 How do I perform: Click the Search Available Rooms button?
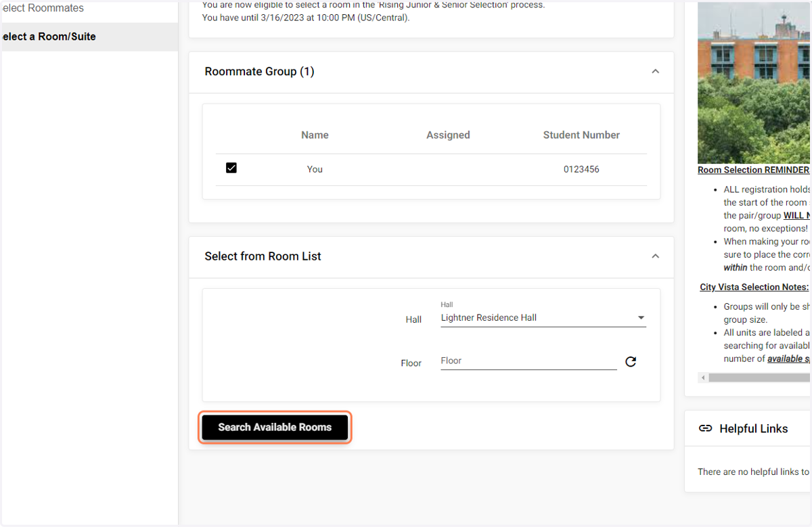[x=275, y=428]
